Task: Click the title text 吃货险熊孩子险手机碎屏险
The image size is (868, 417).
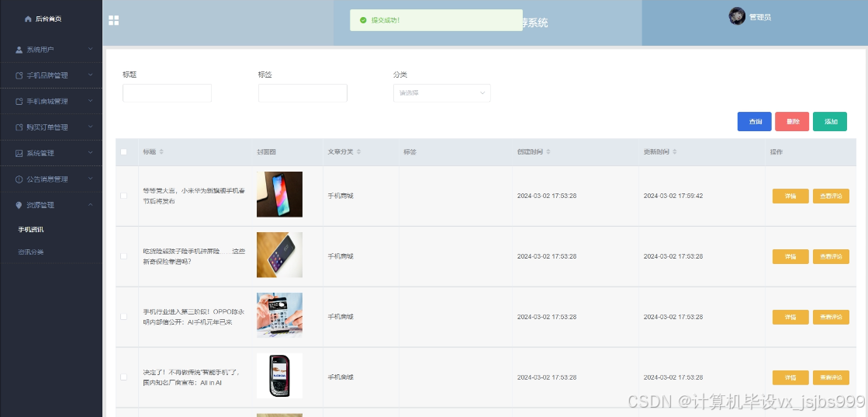Action: (194, 256)
